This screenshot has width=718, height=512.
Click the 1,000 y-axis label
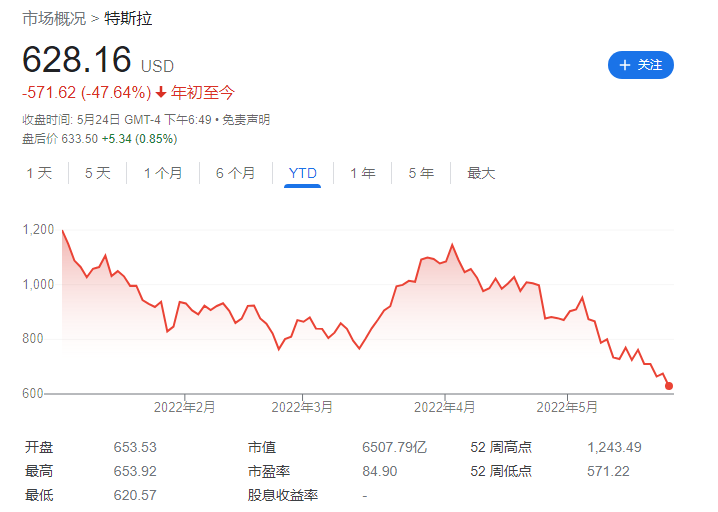pos(38,284)
